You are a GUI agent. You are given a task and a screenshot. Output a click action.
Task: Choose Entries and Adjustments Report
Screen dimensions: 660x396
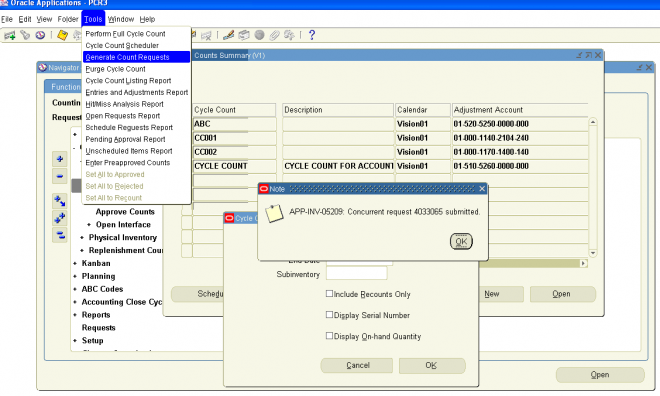click(136, 93)
